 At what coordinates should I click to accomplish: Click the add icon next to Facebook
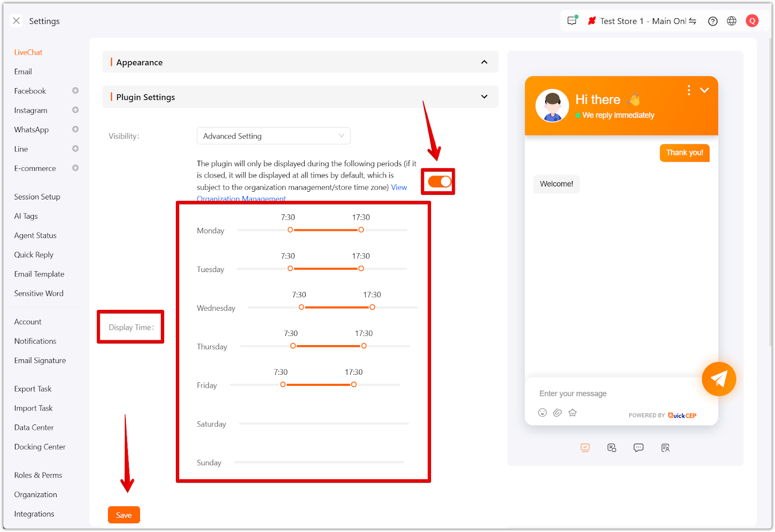(x=76, y=91)
